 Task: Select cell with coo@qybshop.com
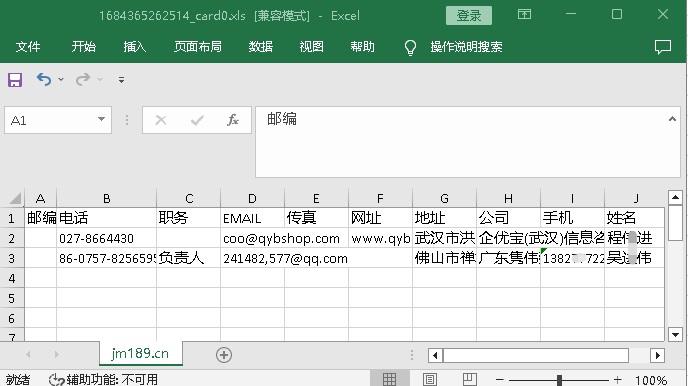[252, 238]
